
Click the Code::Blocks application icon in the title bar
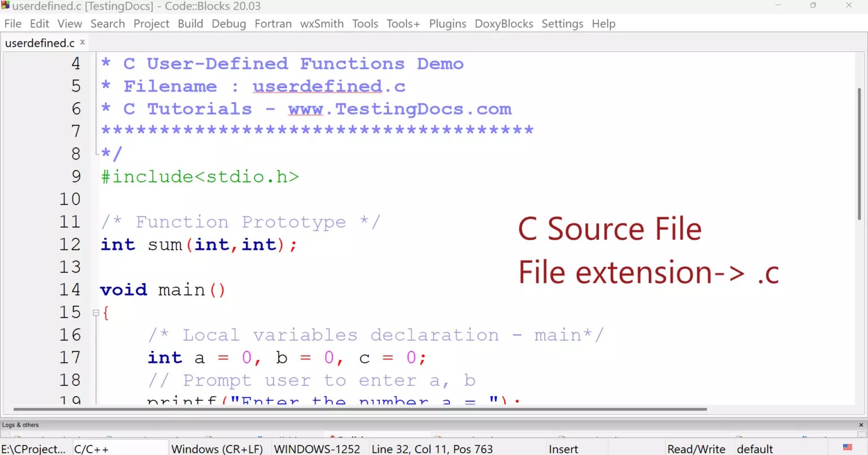click(6, 6)
